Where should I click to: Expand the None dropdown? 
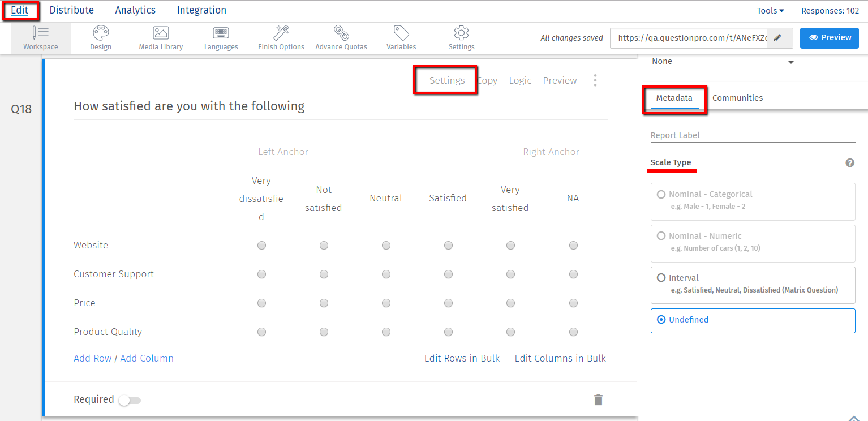[723, 62]
